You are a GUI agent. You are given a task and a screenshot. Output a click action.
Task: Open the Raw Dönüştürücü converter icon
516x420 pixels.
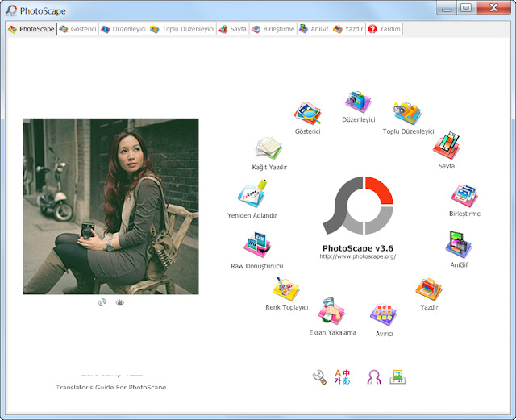click(257, 245)
